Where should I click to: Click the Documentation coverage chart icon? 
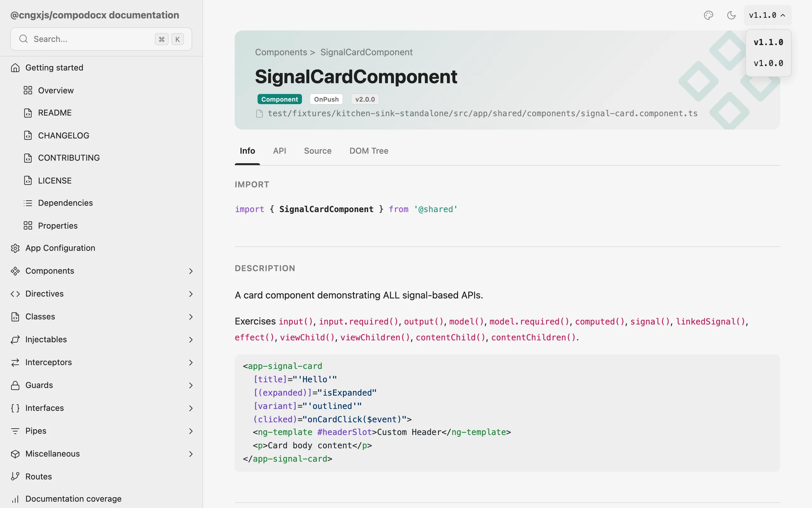coord(15,499)
